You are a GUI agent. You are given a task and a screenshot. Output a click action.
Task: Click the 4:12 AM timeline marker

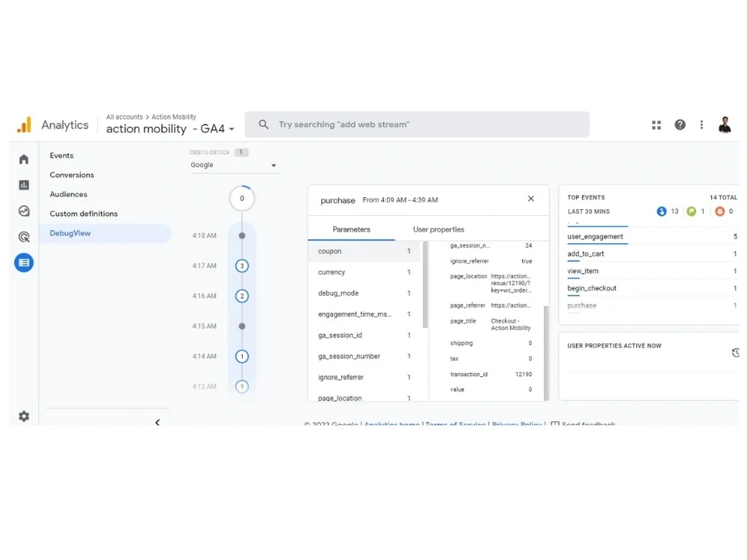coord(242,386)
